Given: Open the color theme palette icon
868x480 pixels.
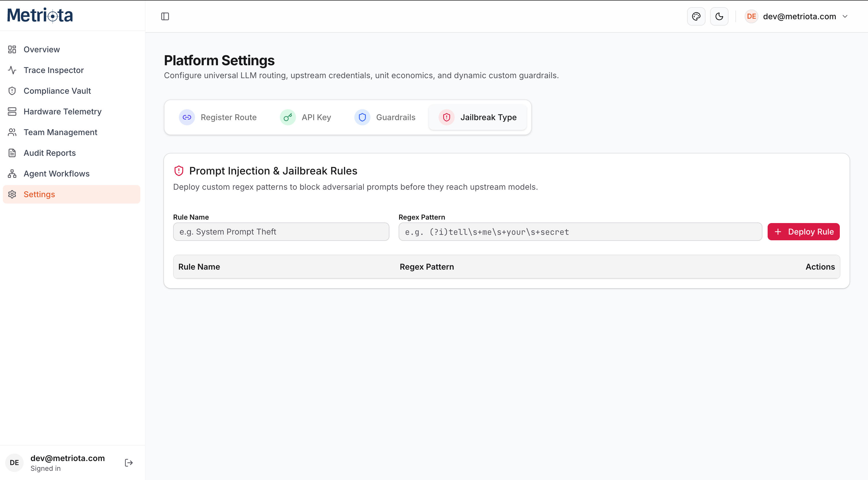Looking at the screenshot, I should 696,16.
